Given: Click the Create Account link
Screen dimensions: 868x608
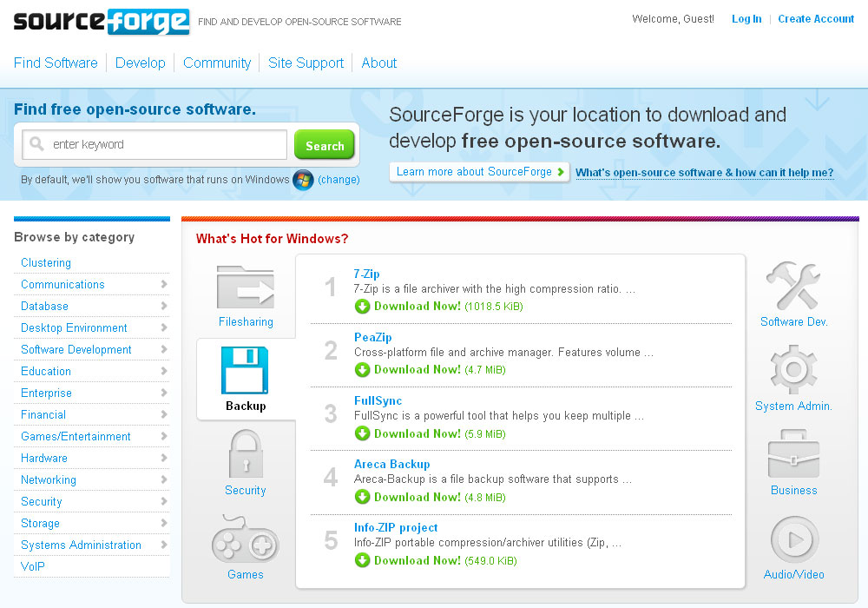Looking at the screenshot, I should click(x=816, y=19).
